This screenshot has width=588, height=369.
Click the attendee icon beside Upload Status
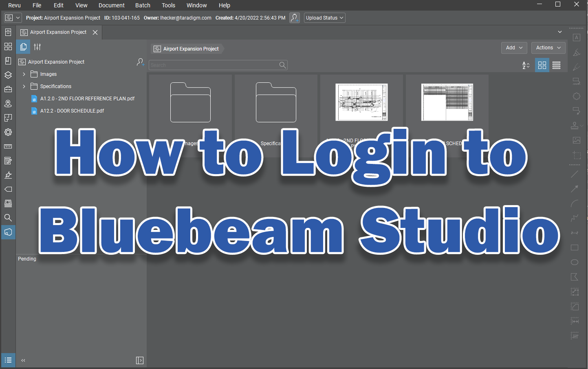[295, 18]
